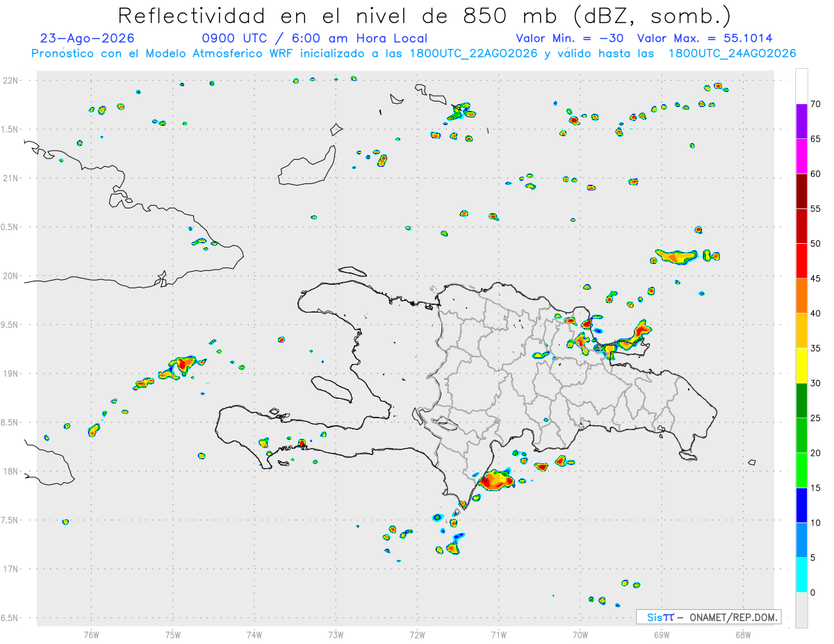The width and height of the screenshot is (834, 644).
Task: Click the colorbar value label '45'
Action: tap(816, 279)
